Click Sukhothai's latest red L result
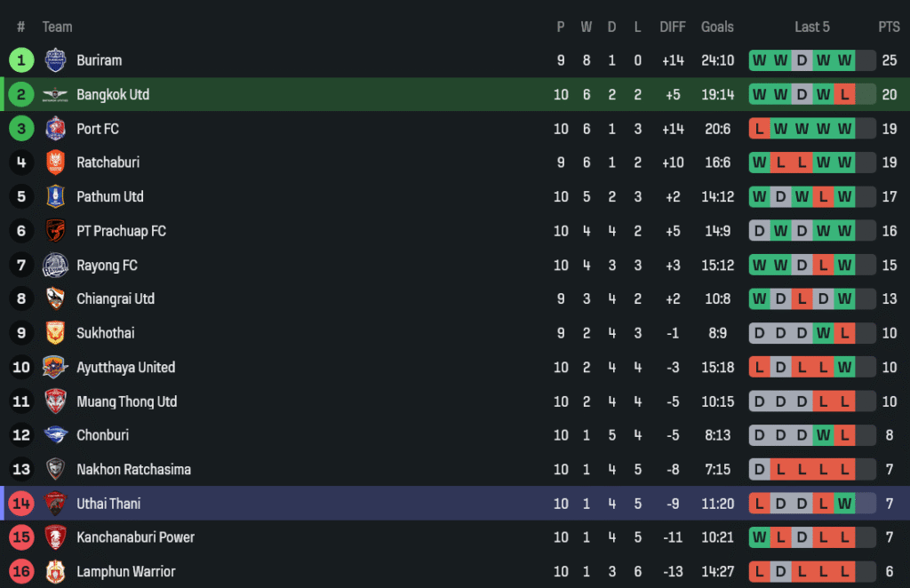 844,333
